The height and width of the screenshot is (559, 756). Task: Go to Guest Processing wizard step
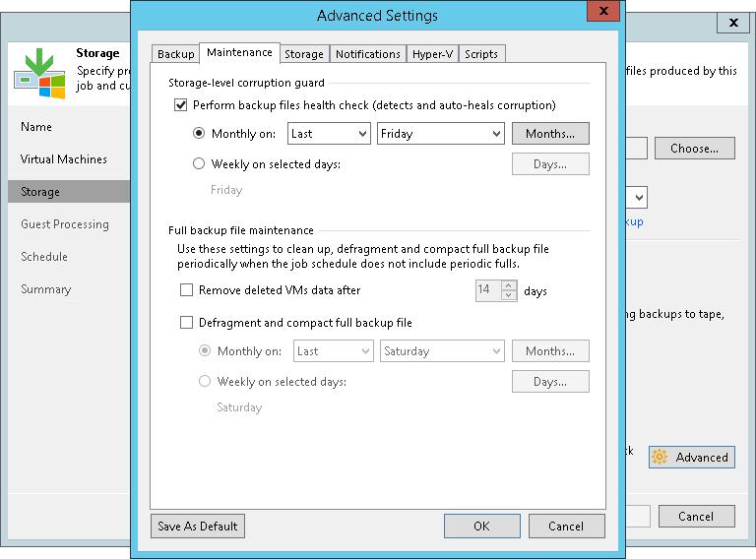click(x=65, y=224)
